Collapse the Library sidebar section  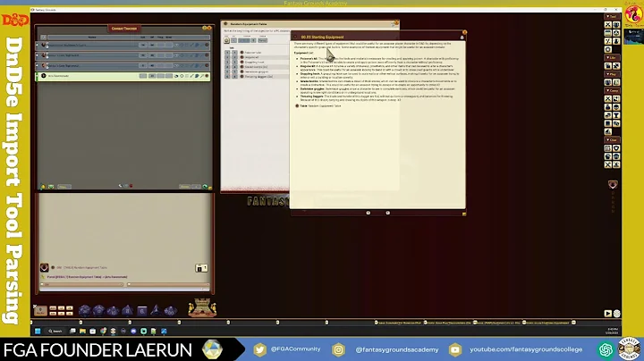coord(612,57)
